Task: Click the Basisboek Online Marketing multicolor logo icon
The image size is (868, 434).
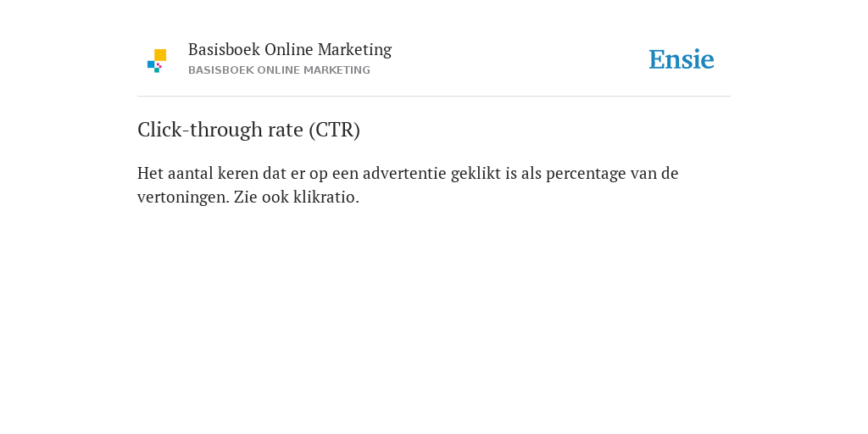Action: pyautogui.click(x=157, y=61)
